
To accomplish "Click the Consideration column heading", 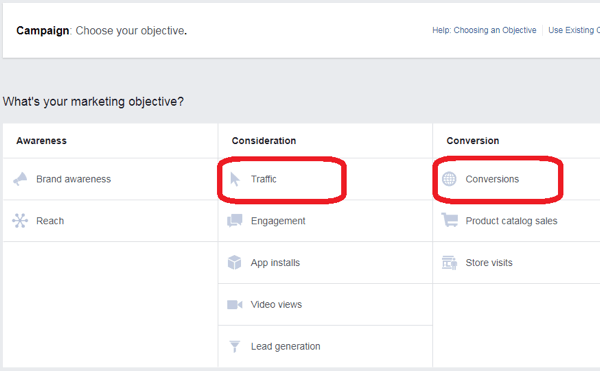I will pos(264,141).
